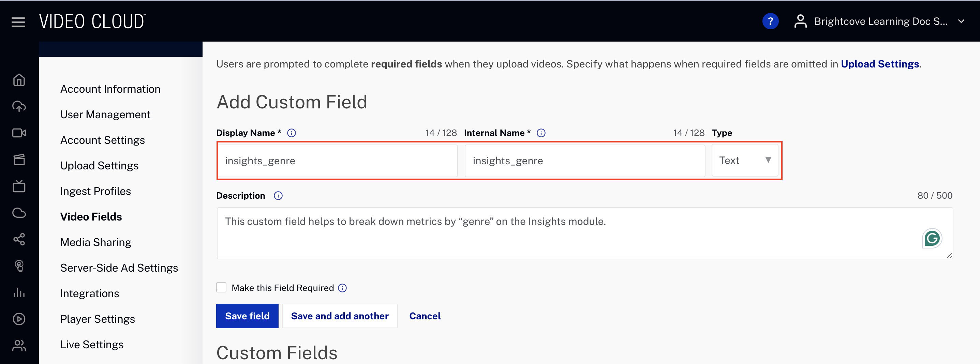
Task: Follow the Upload Settings hyperlink in the description
Action: (879, 64)
